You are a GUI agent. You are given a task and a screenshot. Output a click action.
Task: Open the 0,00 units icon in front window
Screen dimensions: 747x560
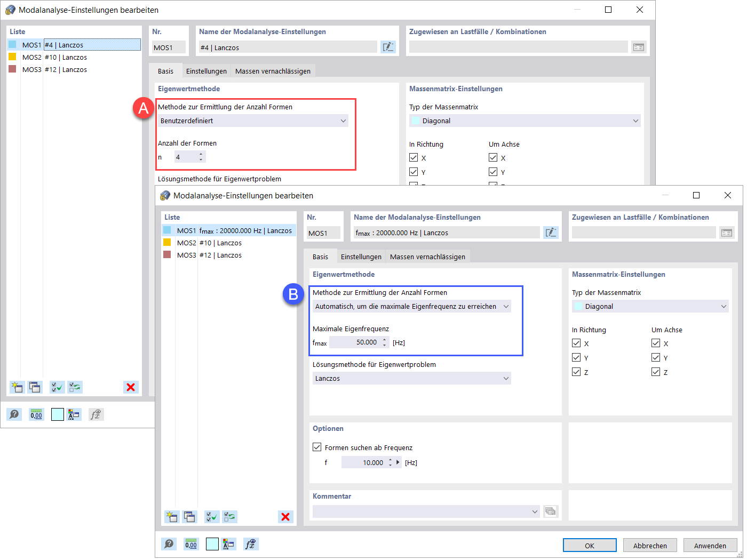tap(191, 544)
